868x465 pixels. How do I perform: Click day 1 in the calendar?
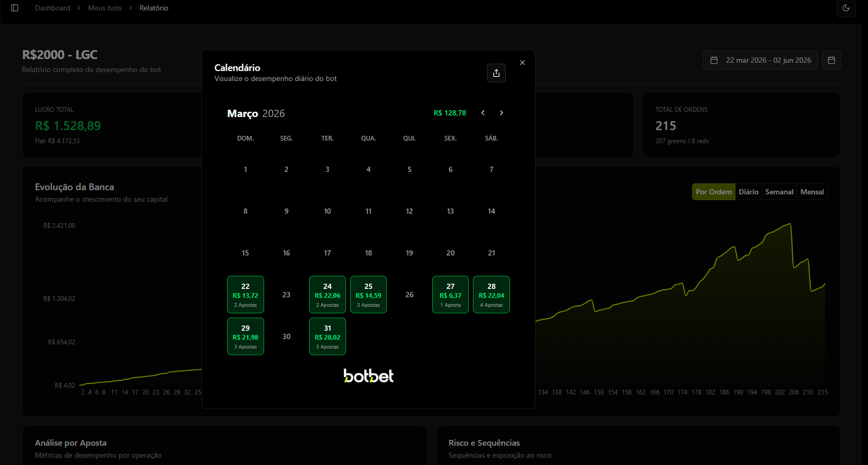(x=245, y=169)
